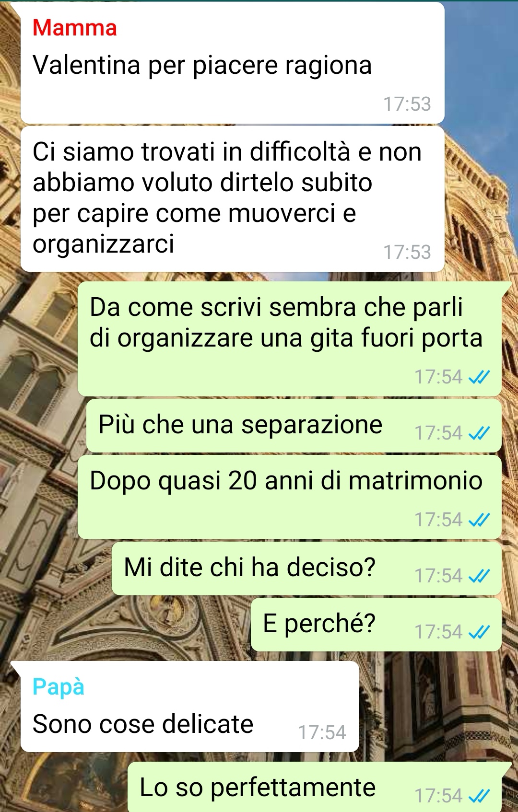Tap the read ticks on 'Lo so perfettamente'
Viewport: 518px width, 812px height.
pyautogui.click(x=479, y=796)
